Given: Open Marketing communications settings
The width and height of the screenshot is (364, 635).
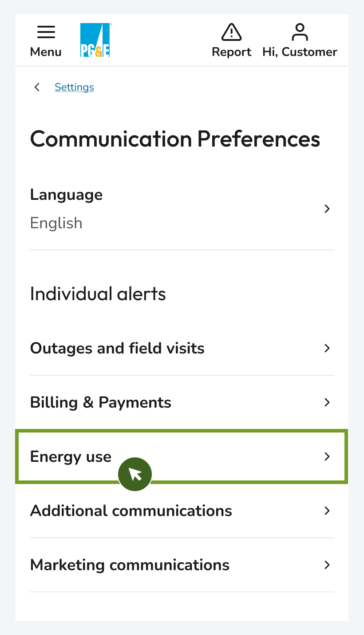Looking at the screenshot, I should (x=130, y=565).
